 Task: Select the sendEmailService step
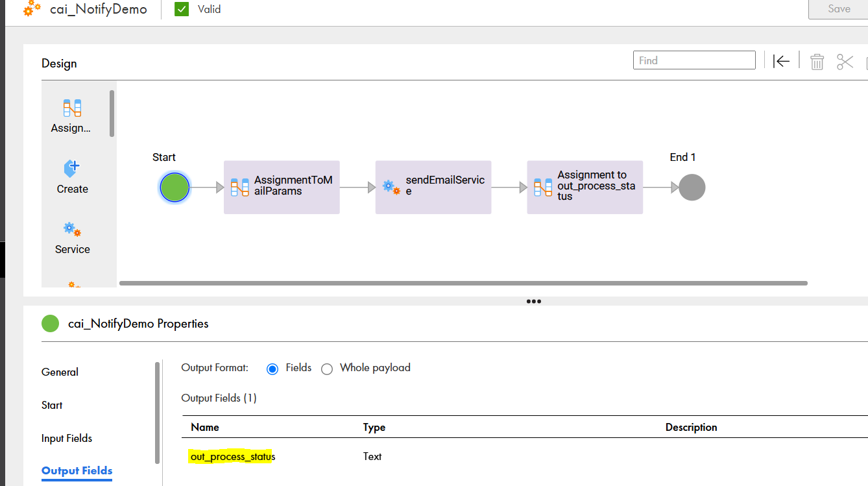433,188
